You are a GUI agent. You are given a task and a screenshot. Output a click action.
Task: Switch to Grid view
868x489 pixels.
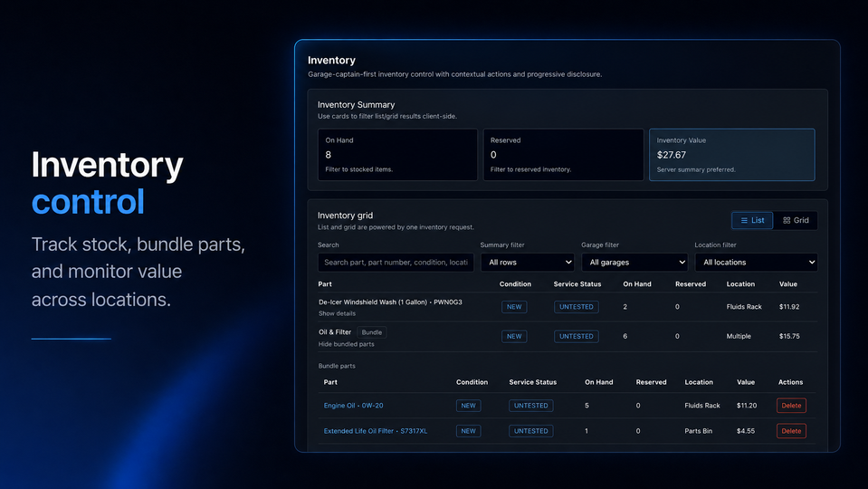pyautogui.click(x=796, y=220)
